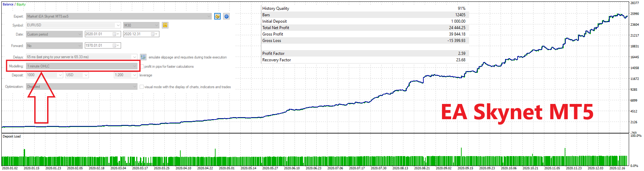Viewport: 644px width, 171px height.
Task: Click the 2020.07.06 timeline date
Action: pos(335,168)
